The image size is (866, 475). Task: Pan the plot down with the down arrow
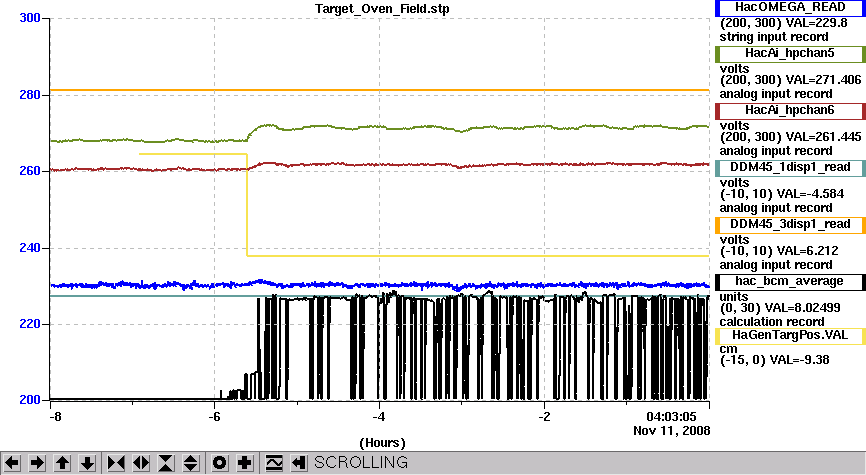[x=88, y=462]
